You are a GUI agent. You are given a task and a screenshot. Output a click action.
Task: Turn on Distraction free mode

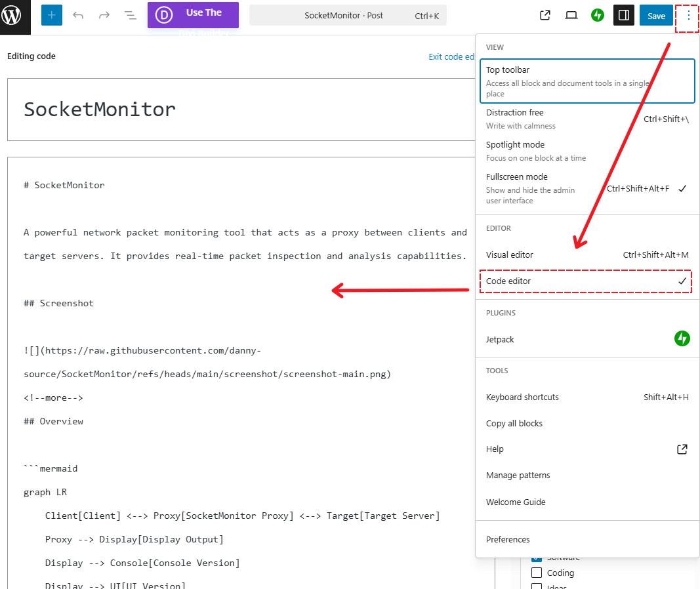(587, 119)
